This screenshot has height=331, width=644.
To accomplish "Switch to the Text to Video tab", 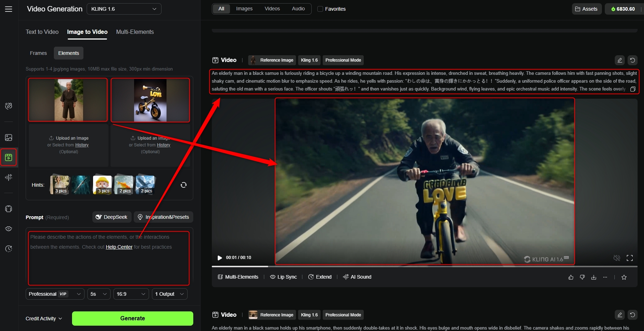I will pos(42,32).
